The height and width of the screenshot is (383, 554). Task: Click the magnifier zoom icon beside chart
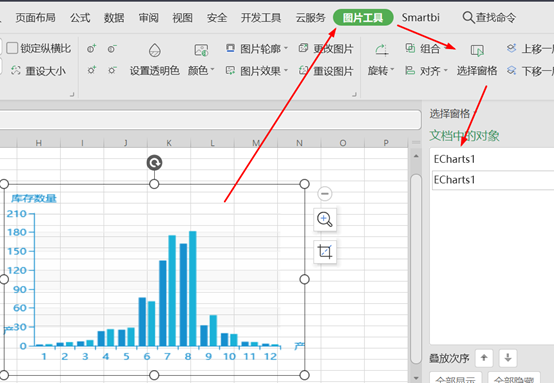click(x=325, y=219)
